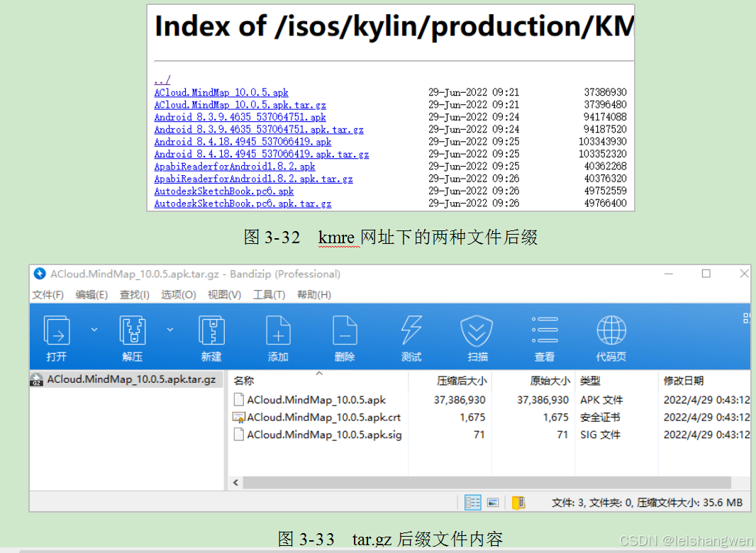Click the 查看 (View) list icon

(545, 330)
